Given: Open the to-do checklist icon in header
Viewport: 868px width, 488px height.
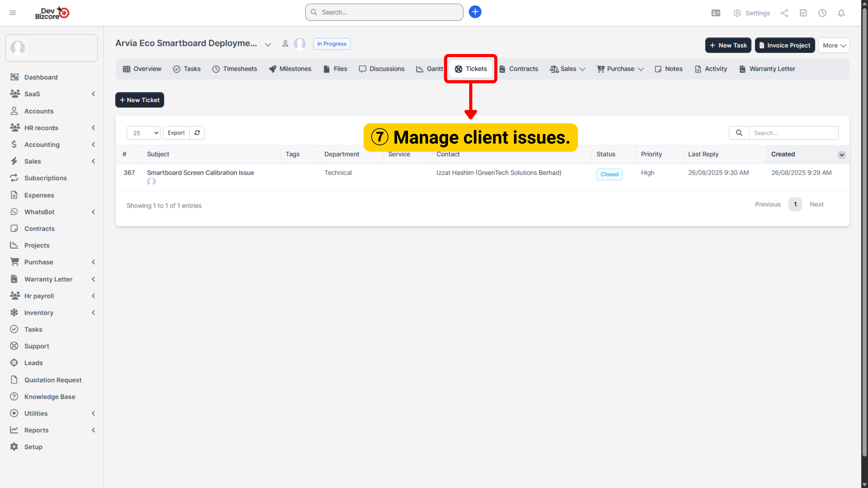Looking at the screenshot, I should point(803,13).
